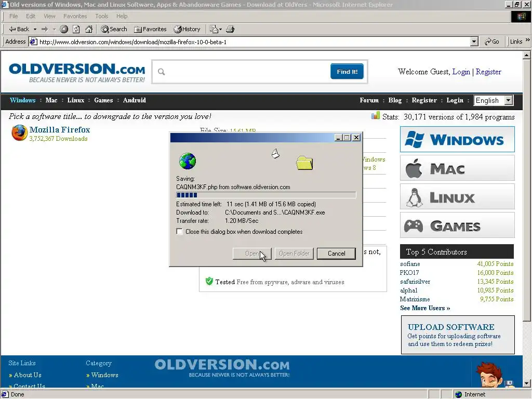Click the Windows flag logo throbber
This screenshot has height=399, width=532.
(521, 17)
